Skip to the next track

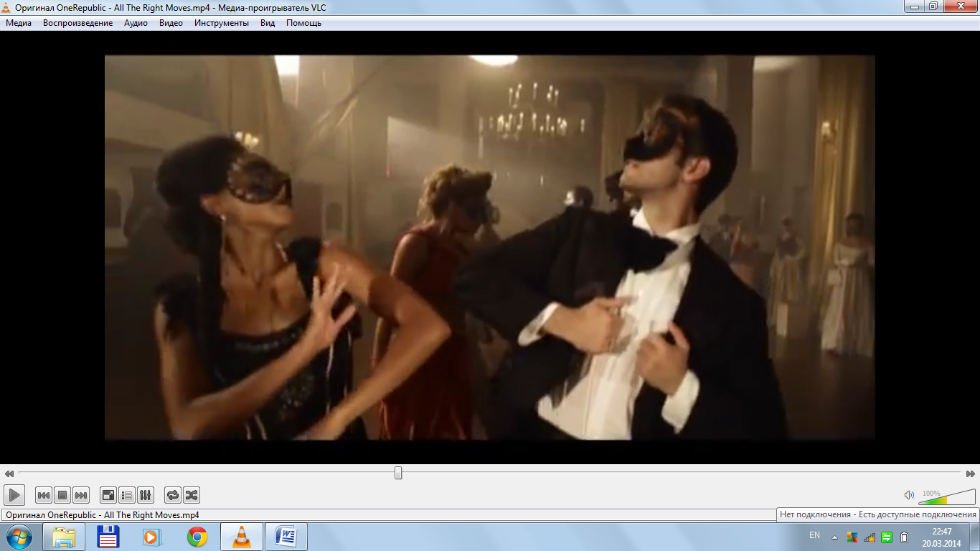coord(81,495)
